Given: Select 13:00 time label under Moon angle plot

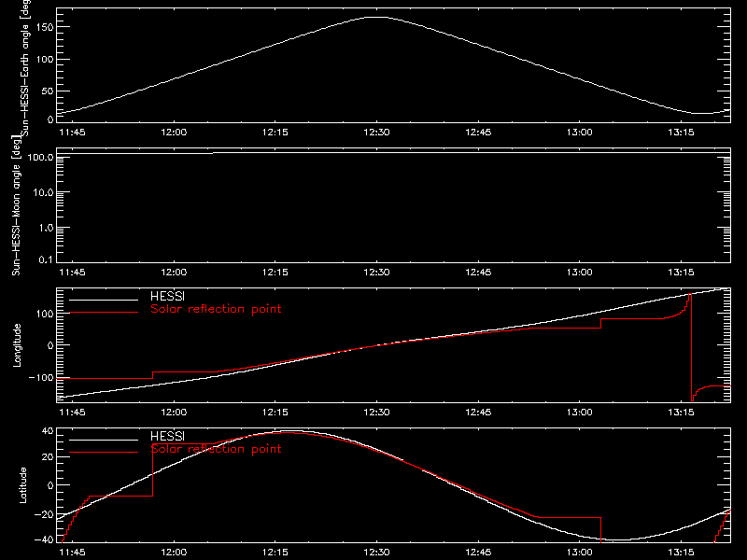Looking at the screenshot, I should click(x=579, y=272).
